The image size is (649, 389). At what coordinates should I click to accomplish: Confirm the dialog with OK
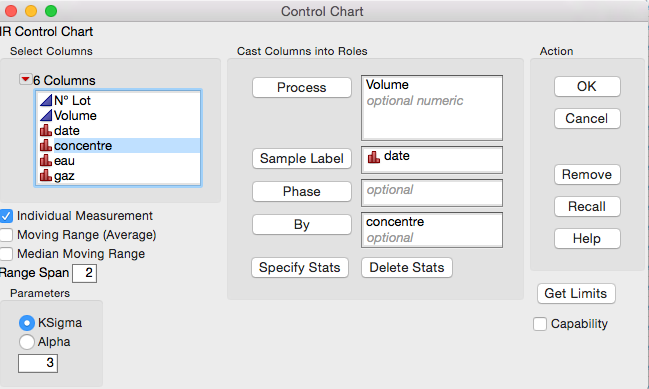[587, 86]
